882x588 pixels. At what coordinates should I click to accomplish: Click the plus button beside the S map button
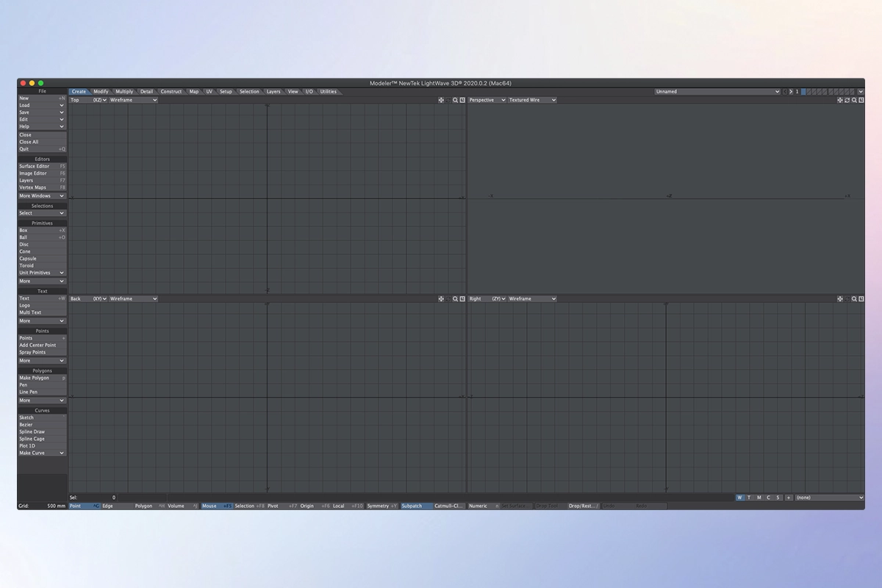tap(789, 498)
